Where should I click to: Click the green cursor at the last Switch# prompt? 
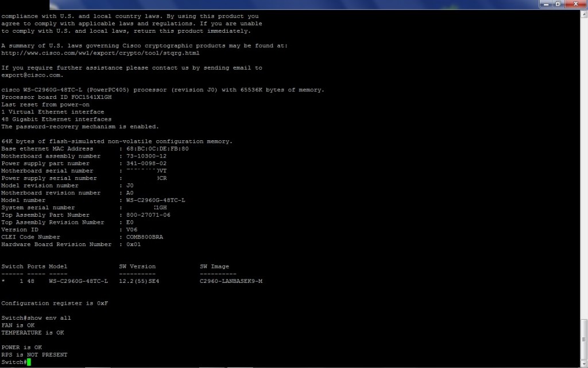pyautogui.click(x=29, y=362)
